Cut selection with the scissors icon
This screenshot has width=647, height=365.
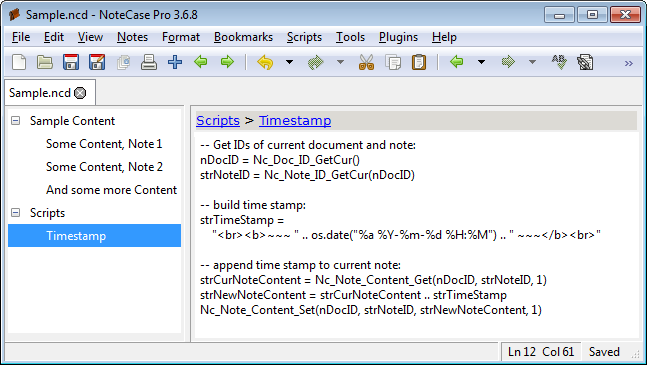tap(366, 63)
